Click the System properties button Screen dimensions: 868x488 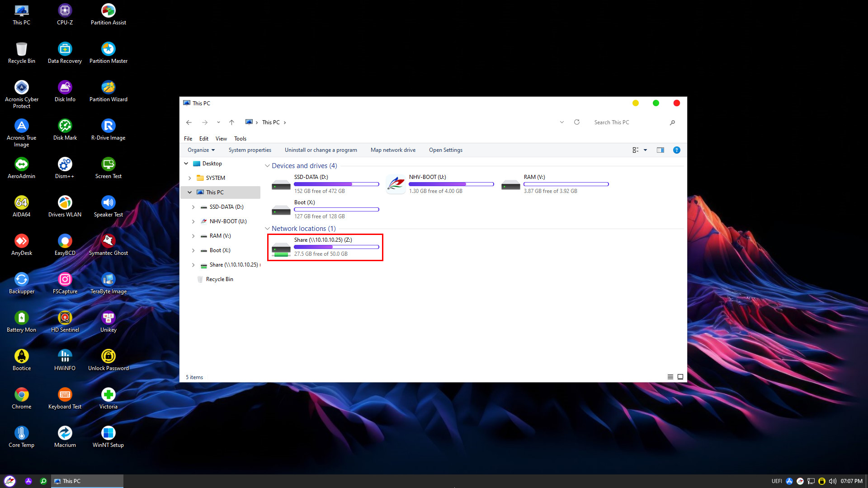(x=250, y=150)
